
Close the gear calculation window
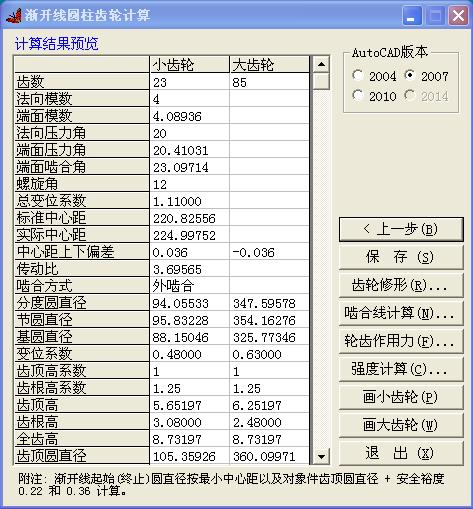tap(458, 15)
